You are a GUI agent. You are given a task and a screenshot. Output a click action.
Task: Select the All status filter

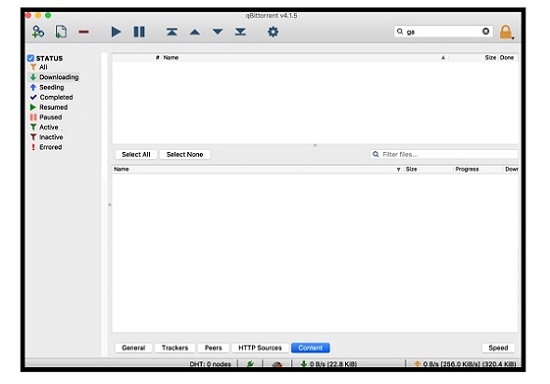(x=39, y=67)
